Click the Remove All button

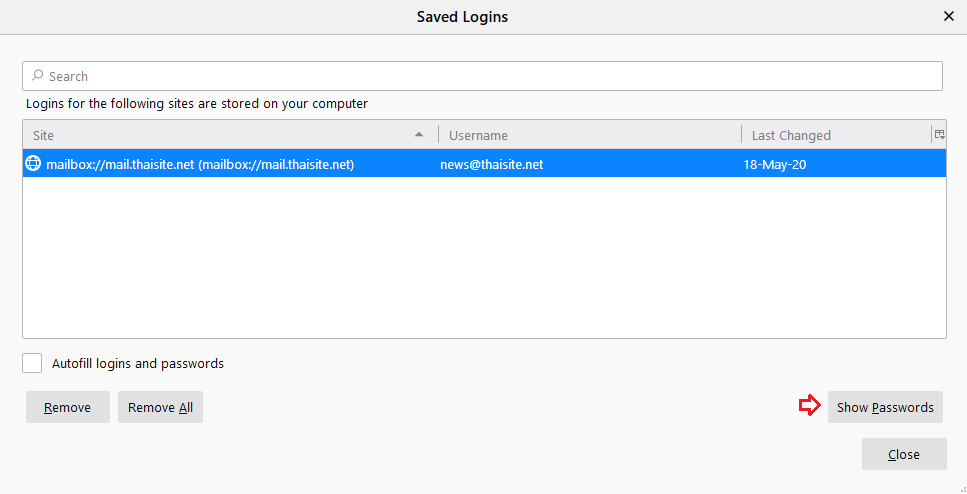tap(160, 407)
